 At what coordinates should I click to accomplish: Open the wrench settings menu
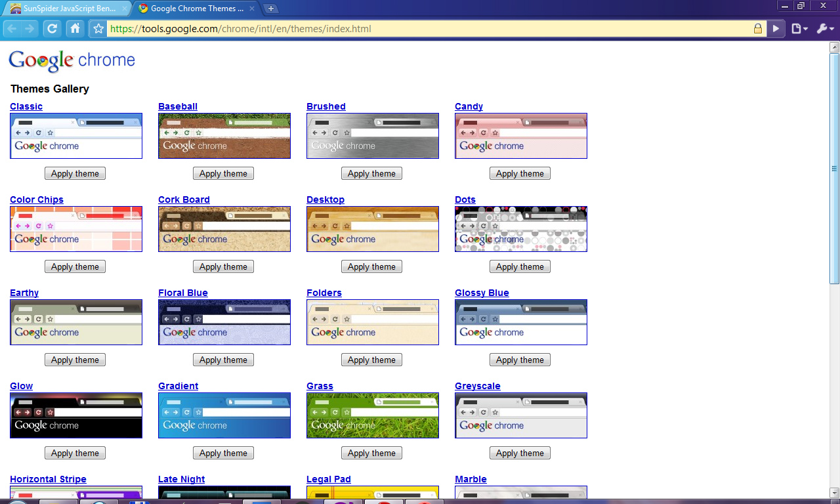(825, 29)
